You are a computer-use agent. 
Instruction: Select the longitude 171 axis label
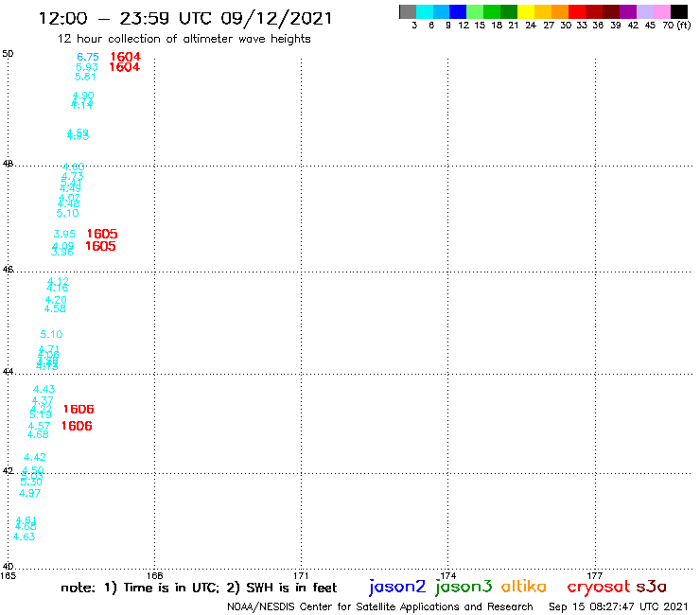(x=301, y=575)
